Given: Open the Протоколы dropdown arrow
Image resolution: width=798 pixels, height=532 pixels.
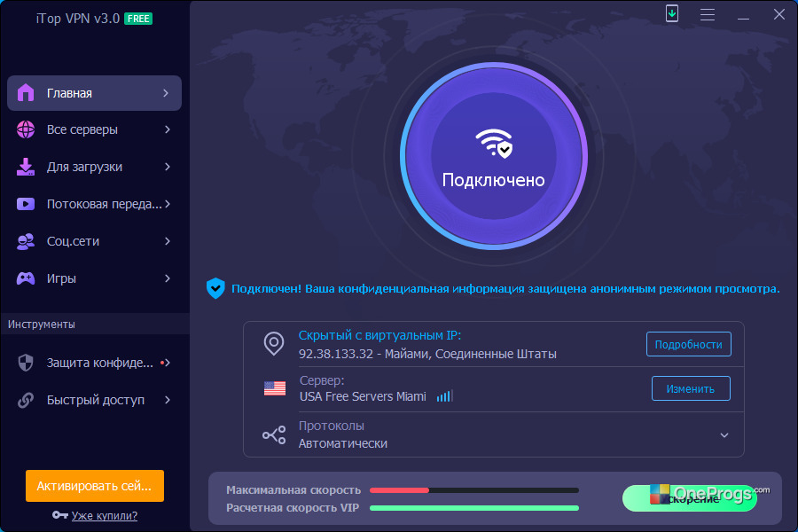Looking at the screenshot, I should [x=724, y=435].
